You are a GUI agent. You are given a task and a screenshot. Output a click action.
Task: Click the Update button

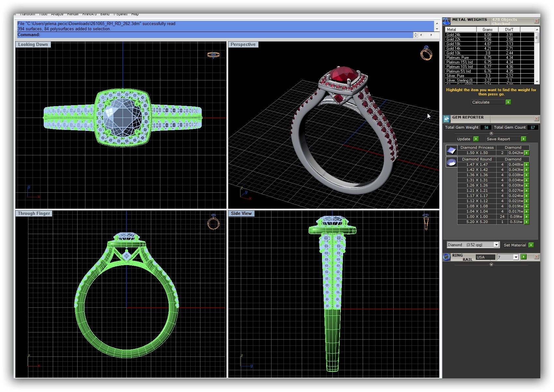464,139
